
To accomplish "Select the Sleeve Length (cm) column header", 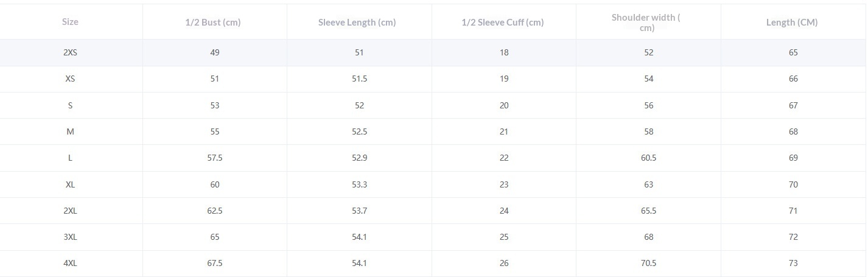I will coord(357,23).
